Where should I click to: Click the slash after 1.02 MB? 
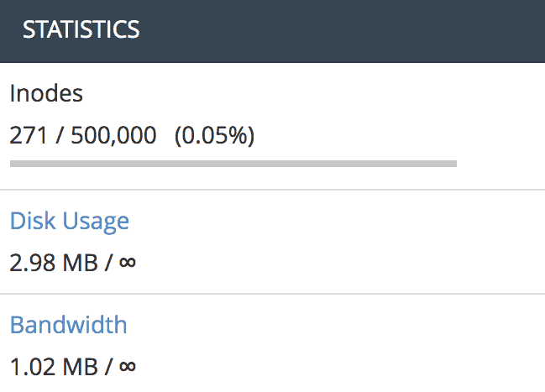(108, 366)
